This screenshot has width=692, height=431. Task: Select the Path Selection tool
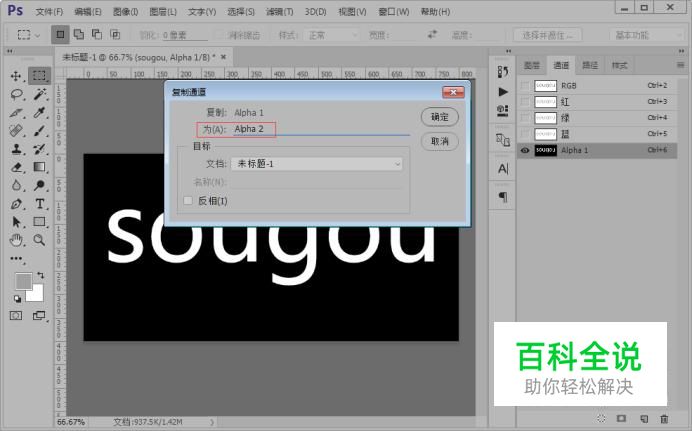pyautogui.click(x=16, y=222)
